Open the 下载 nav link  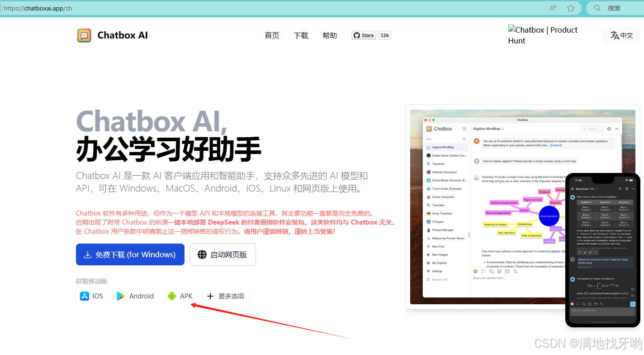(x=301, y=35)
